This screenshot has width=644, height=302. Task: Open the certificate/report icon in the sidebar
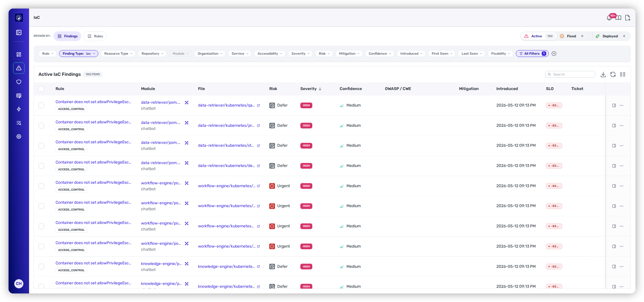pyautogui.click(x=19, y=95)
